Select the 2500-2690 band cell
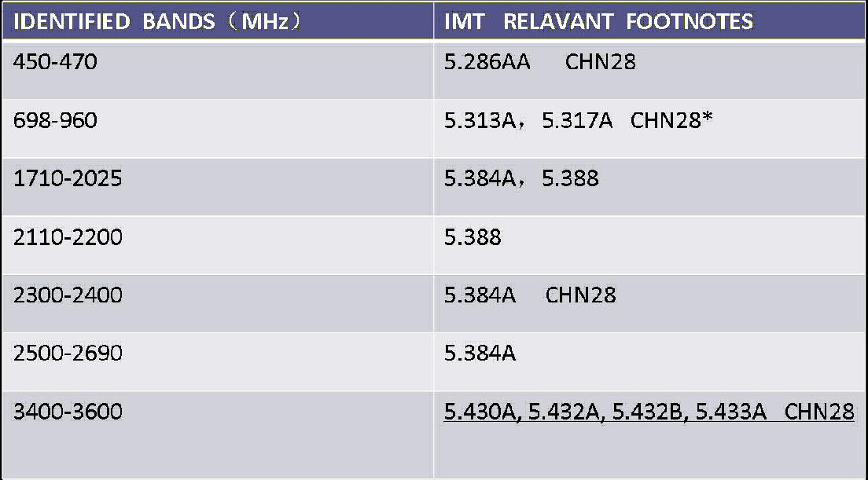The image size is (868, 480). 218,361
